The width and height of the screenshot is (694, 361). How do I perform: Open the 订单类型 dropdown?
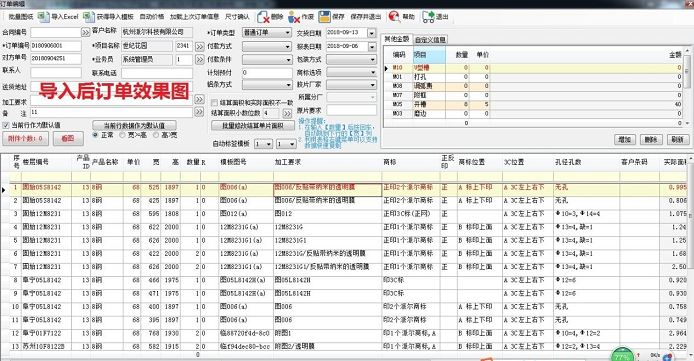(x=287, y=33)
